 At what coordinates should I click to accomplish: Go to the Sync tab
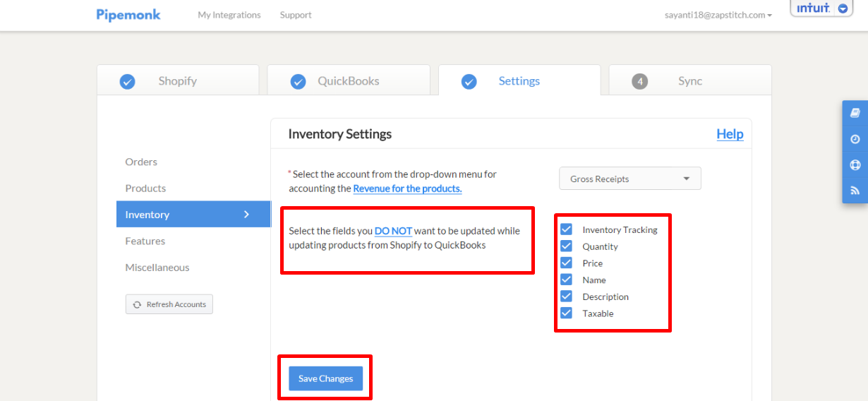click(690, 80)
